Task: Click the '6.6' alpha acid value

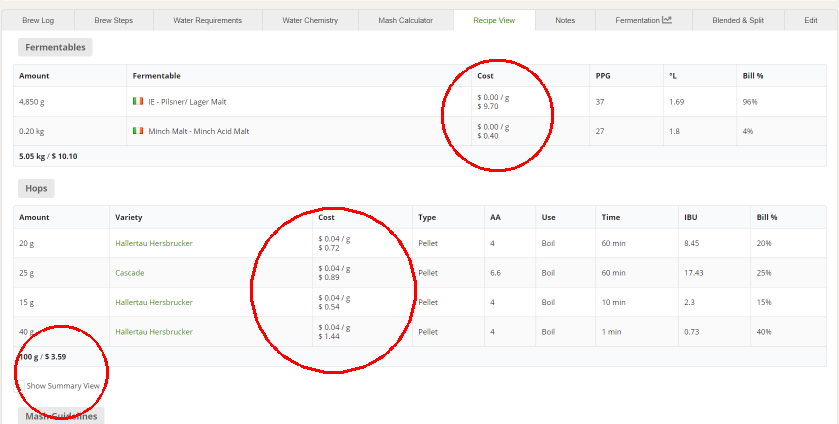Action: [495, 272]
